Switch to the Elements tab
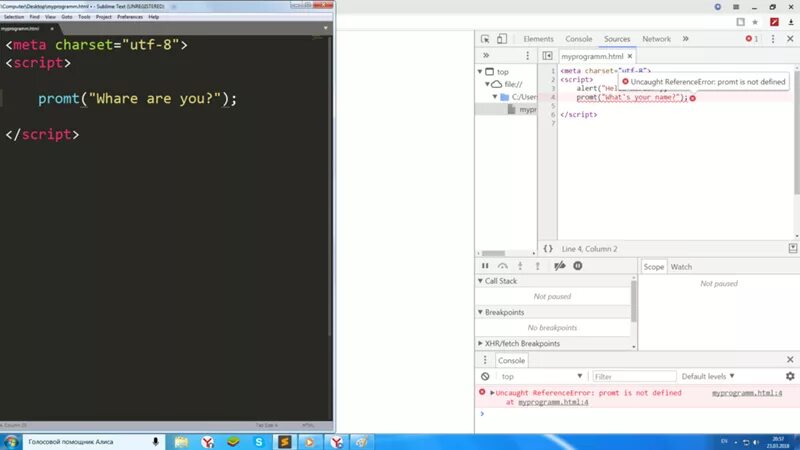This screenshot has width=800, height=450. pos(538,39)
